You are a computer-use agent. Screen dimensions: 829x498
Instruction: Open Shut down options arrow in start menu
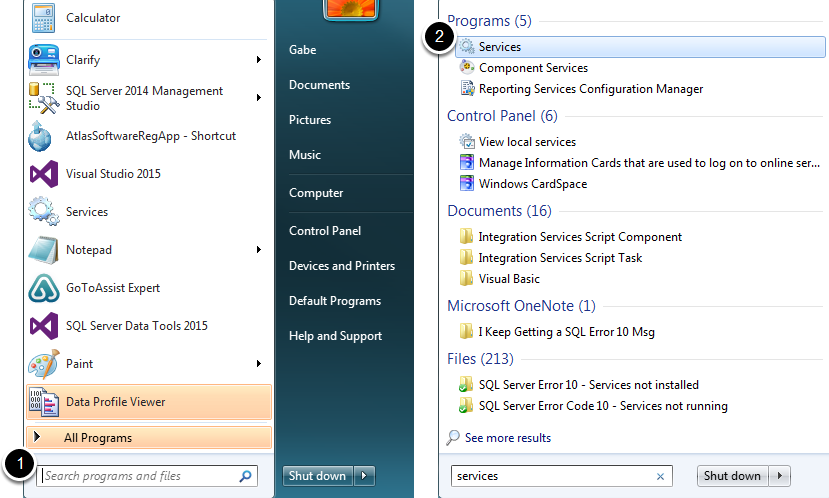pos(364,476)
